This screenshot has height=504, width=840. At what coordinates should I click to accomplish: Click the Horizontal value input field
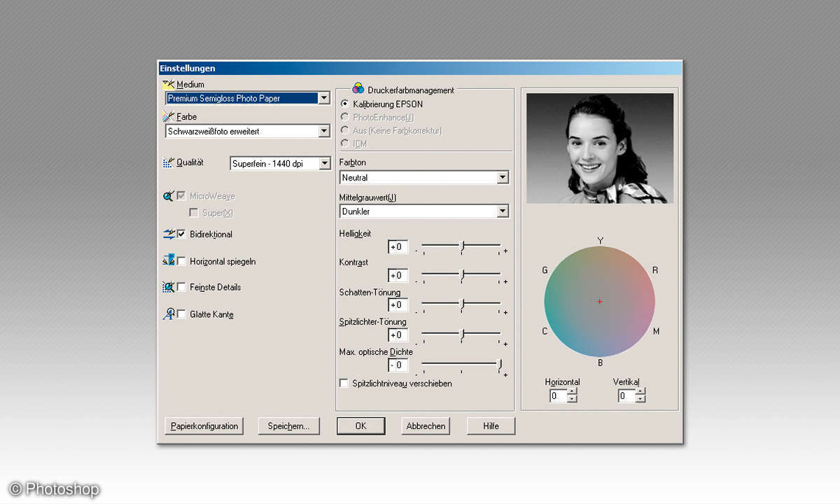coord(558,396)
